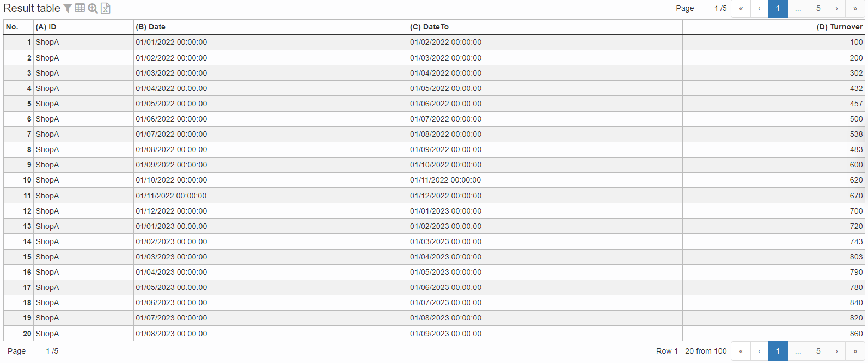
Task: Go to next page using the pager below the table
Action: [836, 352]
